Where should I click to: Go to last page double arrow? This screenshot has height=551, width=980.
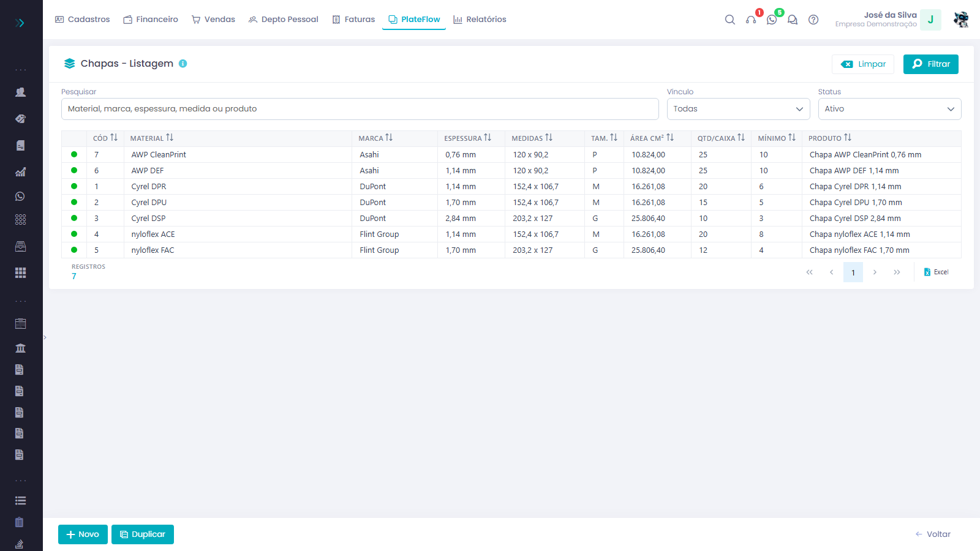tap(897, 272)
